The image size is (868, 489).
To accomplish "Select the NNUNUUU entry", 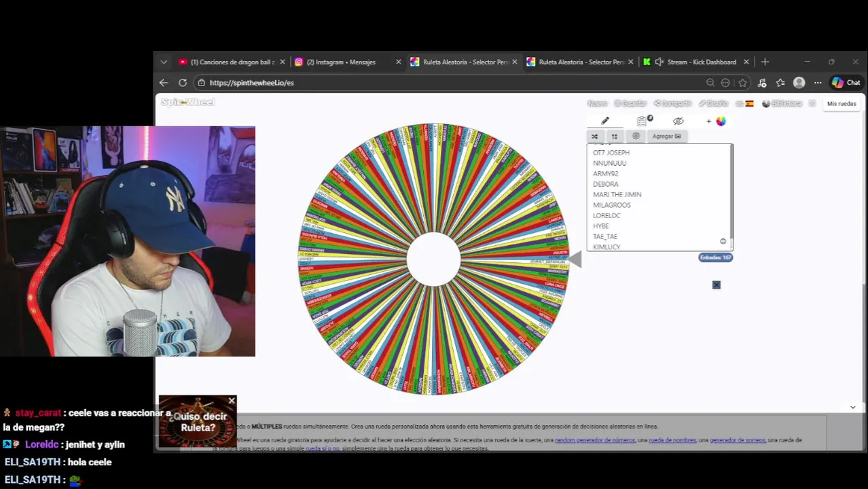I will 609,163.
